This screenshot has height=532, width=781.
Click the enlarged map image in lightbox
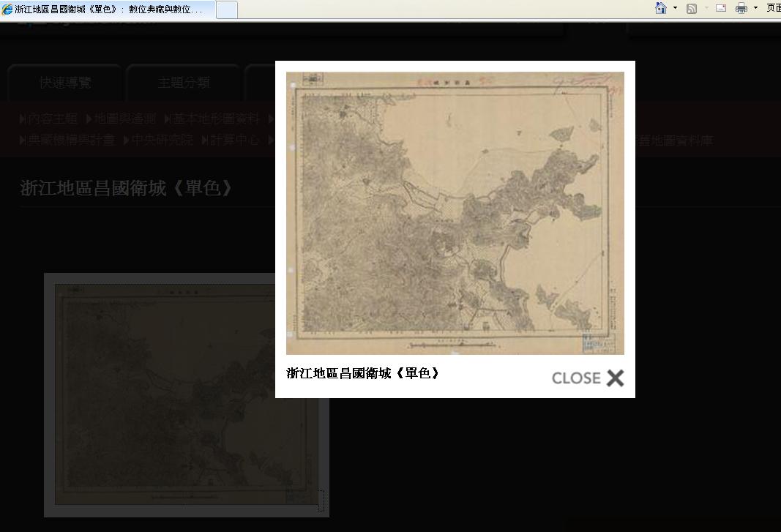[455, 213]
